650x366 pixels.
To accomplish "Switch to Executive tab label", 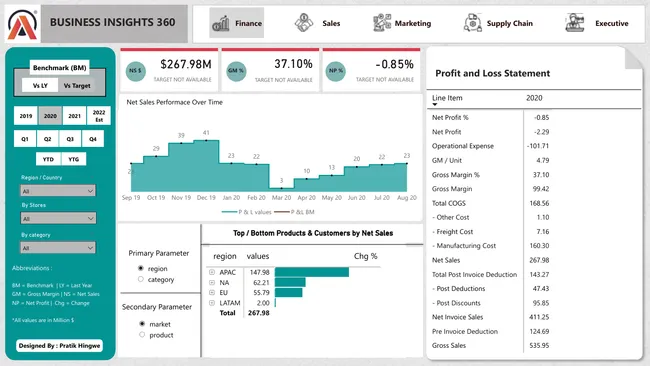I will (x=612, y=24).
